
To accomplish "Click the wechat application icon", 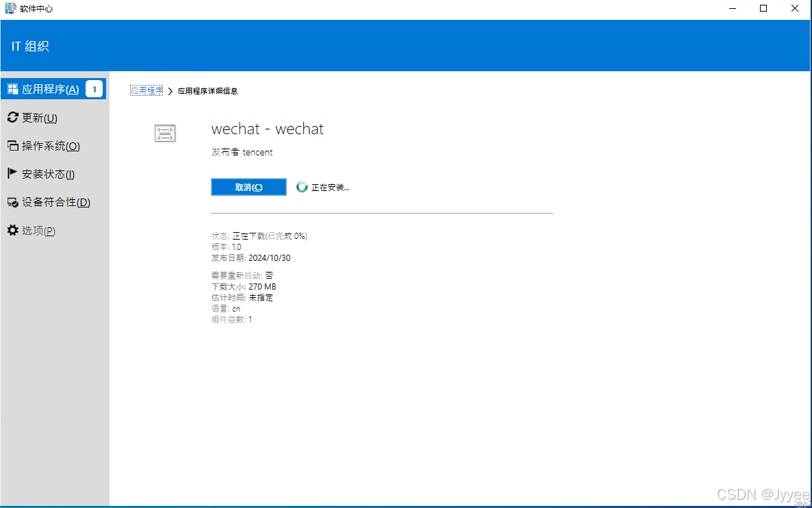I will pos(165,133).
